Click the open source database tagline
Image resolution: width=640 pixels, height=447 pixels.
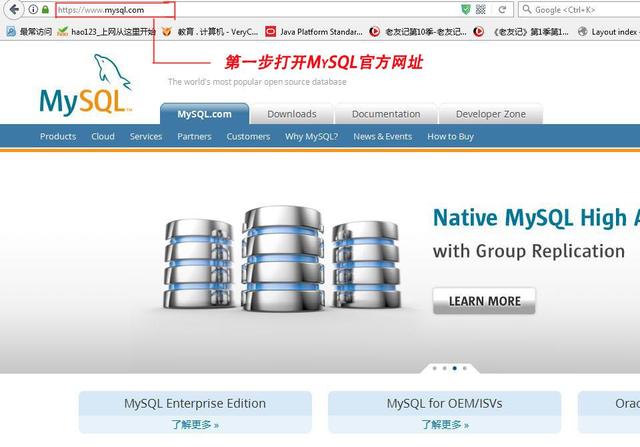click(x=257, y=82)
